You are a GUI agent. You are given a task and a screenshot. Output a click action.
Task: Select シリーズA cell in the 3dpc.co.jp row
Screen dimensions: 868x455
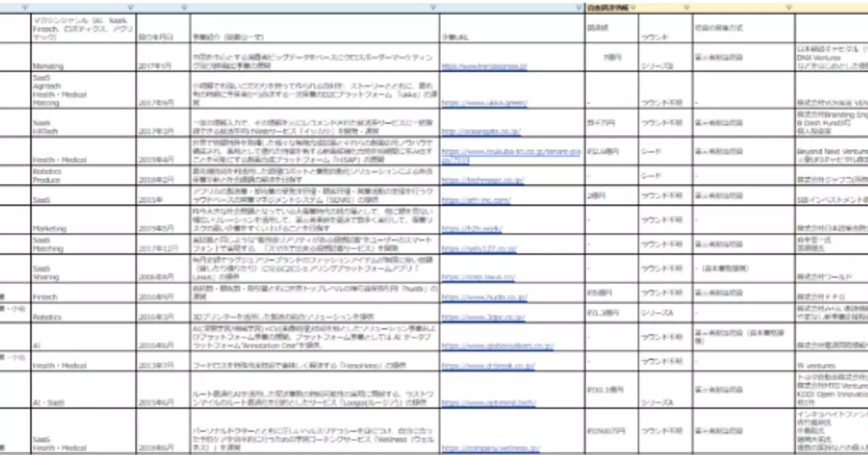665,313
